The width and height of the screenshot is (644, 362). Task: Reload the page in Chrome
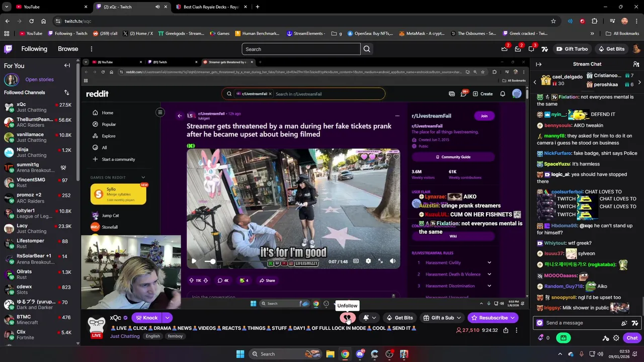(31, 21)
